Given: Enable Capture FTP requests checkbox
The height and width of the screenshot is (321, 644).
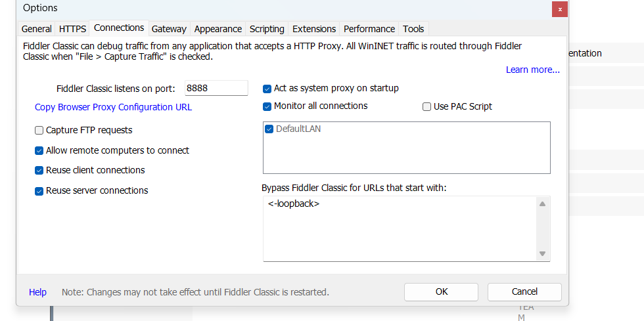Looking at the screenshot, I should 39,131.
